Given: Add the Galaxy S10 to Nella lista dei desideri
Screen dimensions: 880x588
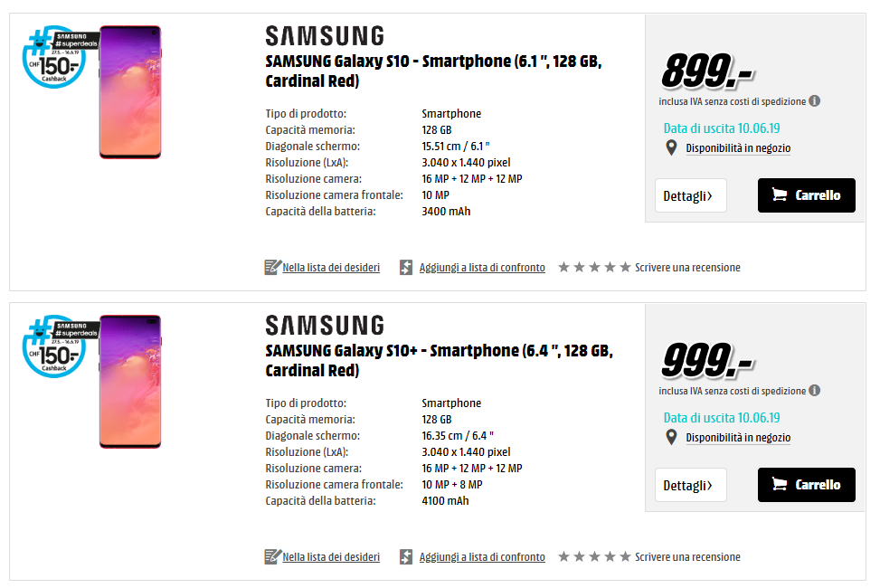Looking at the screenshot, I should point(331,268).
